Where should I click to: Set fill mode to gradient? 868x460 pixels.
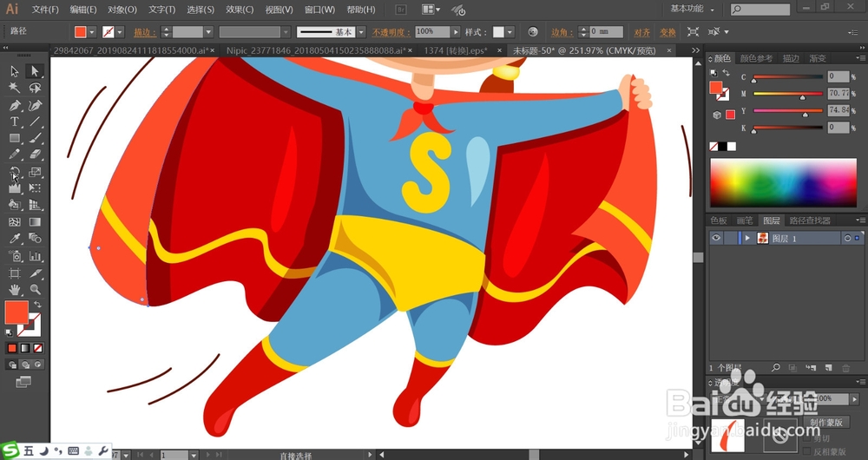(25, 348)
